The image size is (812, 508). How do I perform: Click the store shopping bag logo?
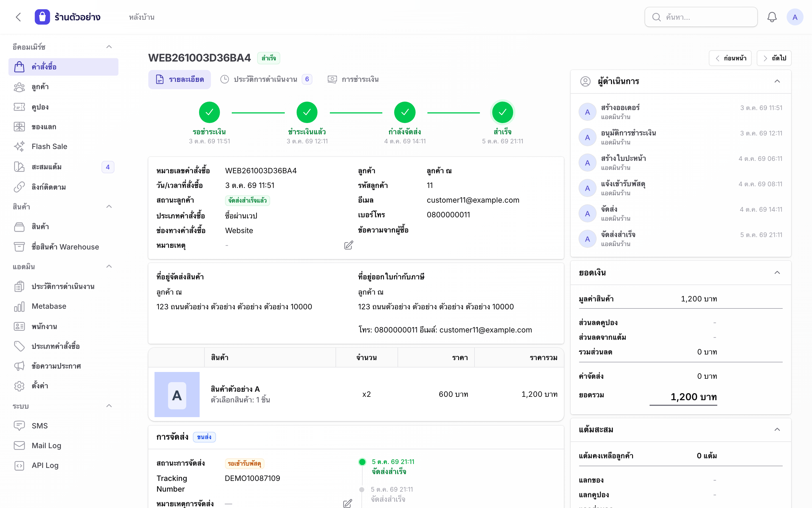tap(42, 17)
